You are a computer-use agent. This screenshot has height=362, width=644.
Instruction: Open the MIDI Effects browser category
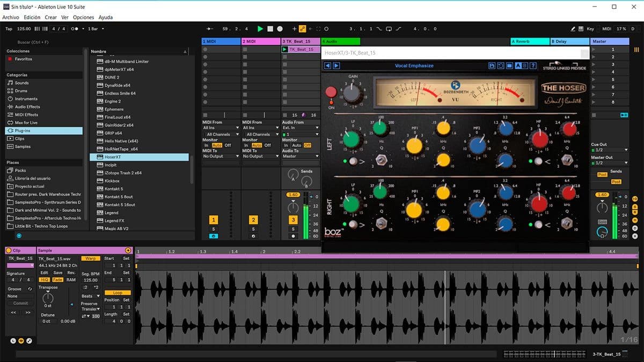pos(26,115)
